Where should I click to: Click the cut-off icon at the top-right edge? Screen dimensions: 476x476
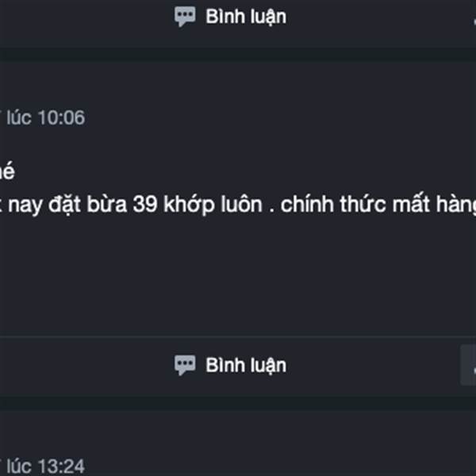tap(474, 22)
